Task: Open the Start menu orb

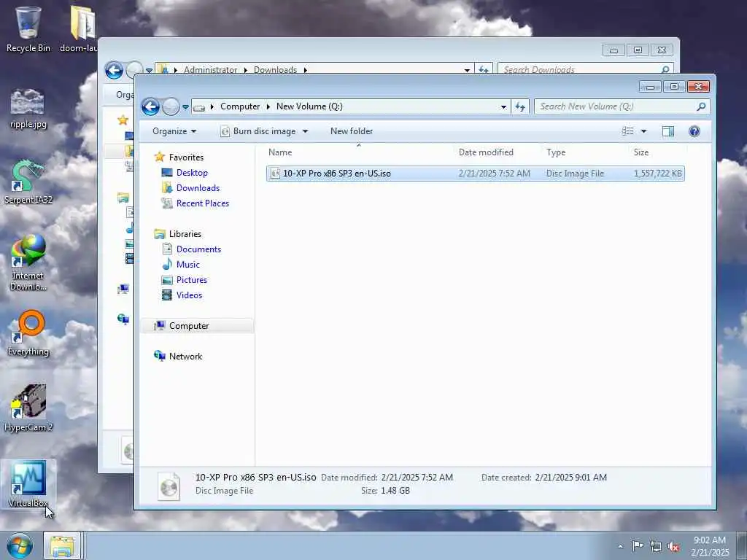Action: [x=20, y=545]
